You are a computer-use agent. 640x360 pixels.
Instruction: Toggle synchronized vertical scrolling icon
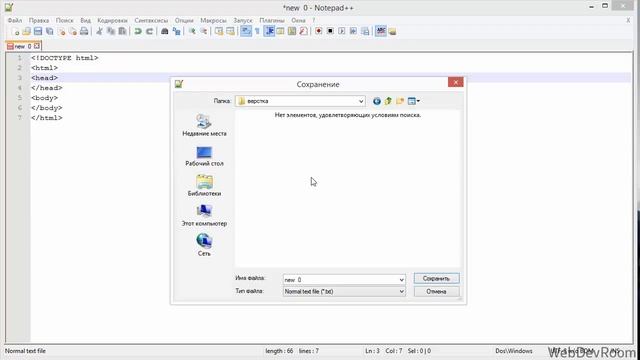tap(219, 31)
